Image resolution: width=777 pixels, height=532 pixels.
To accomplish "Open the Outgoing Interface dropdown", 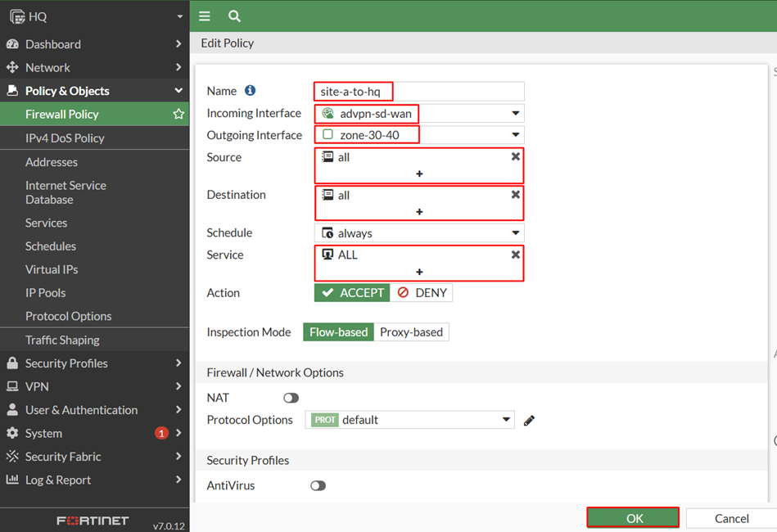I will pos(515,135).
